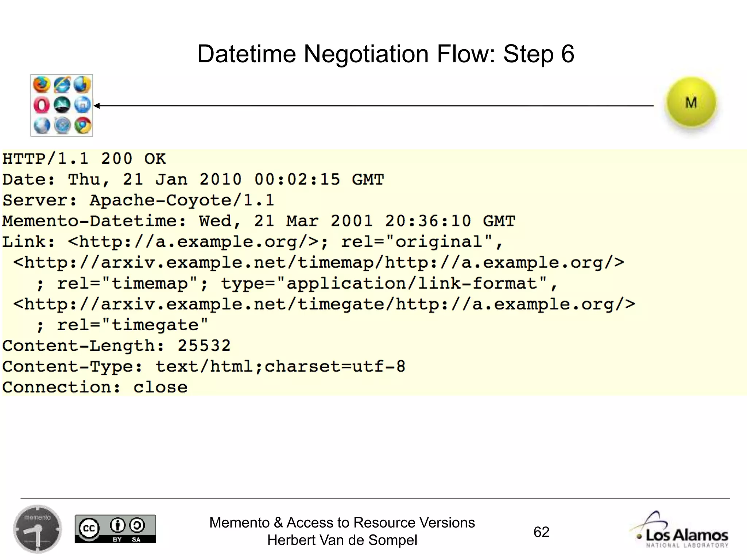
Task: Click the Safari compass browser icon
Action: pyautogui.click(x=62, y=126)
